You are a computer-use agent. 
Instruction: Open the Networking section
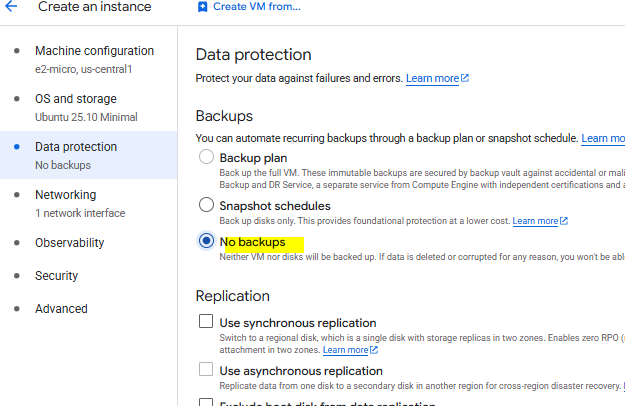(x=66, y=195)
